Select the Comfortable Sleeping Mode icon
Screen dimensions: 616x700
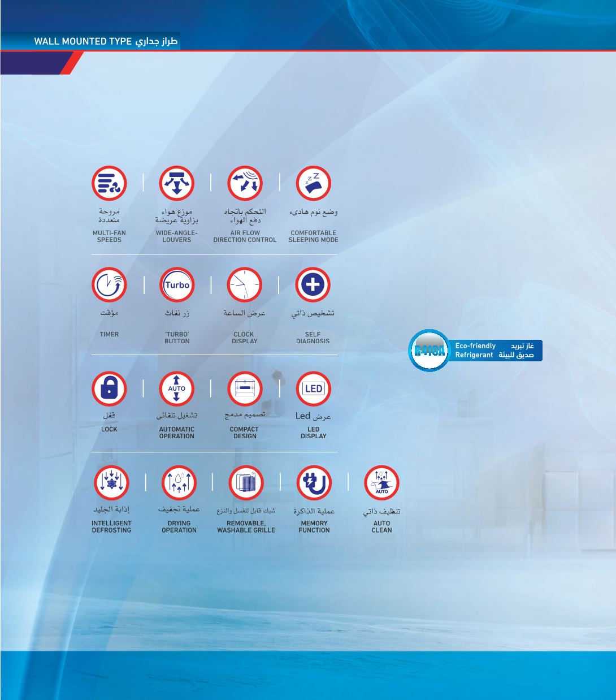(x=313, y=183)
